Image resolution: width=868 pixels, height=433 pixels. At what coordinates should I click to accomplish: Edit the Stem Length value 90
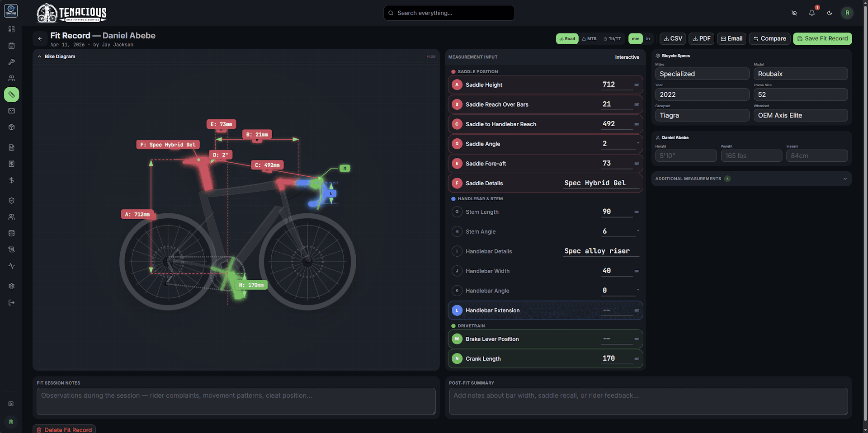[617, 212]
